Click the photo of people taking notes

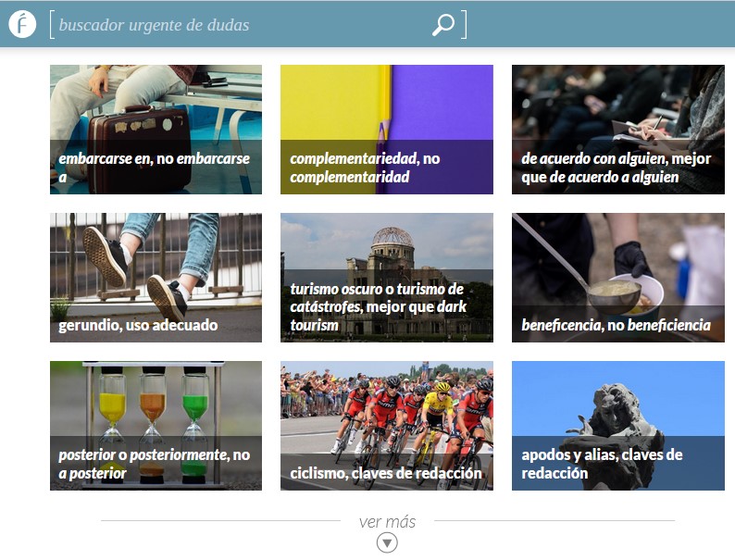(617, 102)
